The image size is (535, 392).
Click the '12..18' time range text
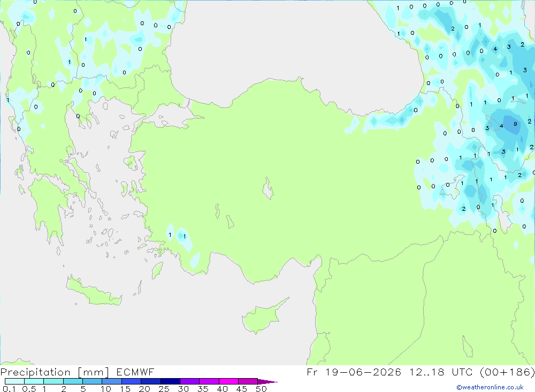(427, 372)
